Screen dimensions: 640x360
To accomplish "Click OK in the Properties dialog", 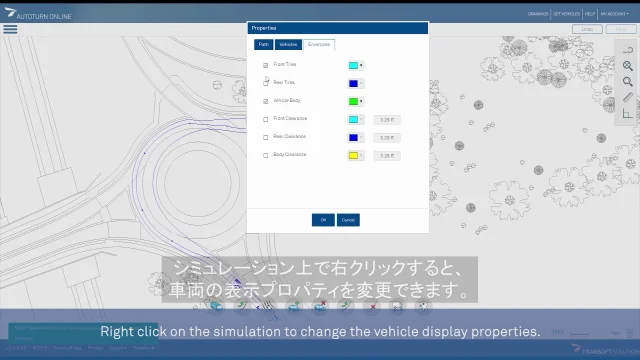I will click(323, 220).
